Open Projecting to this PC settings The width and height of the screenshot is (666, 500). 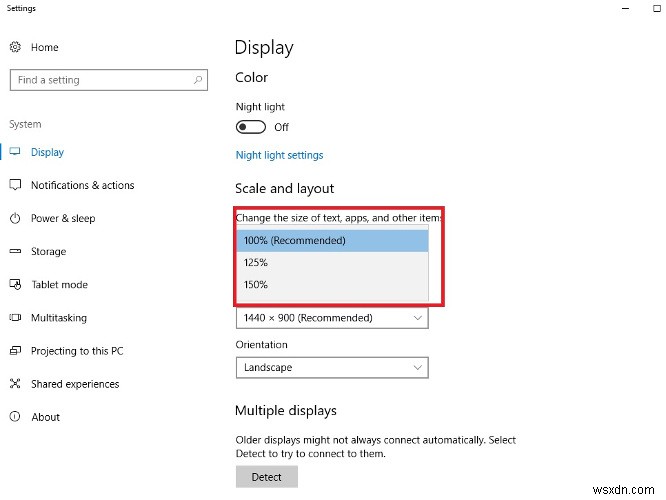point(77,351)
